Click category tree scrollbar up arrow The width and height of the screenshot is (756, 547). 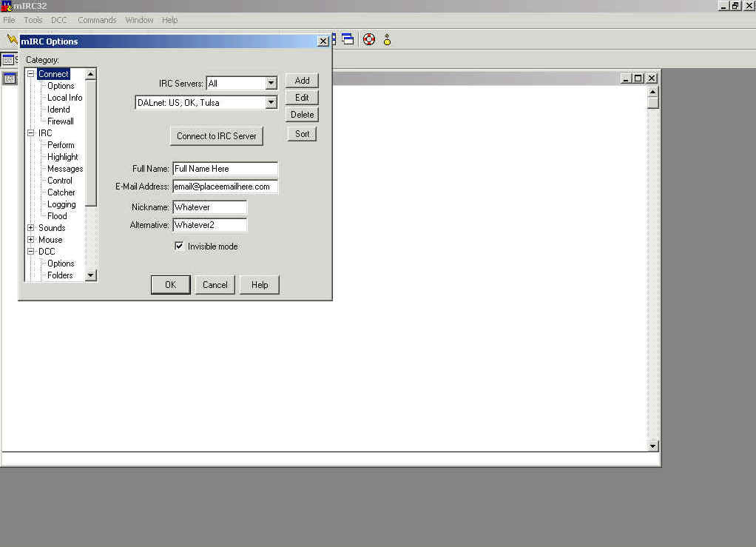(91, 74)
